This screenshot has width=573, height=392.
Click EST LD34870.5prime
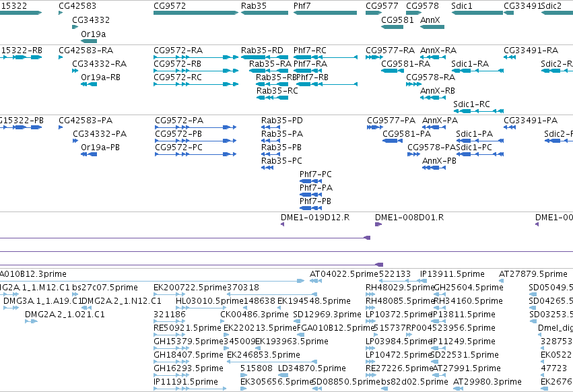(x=312, y=368)
